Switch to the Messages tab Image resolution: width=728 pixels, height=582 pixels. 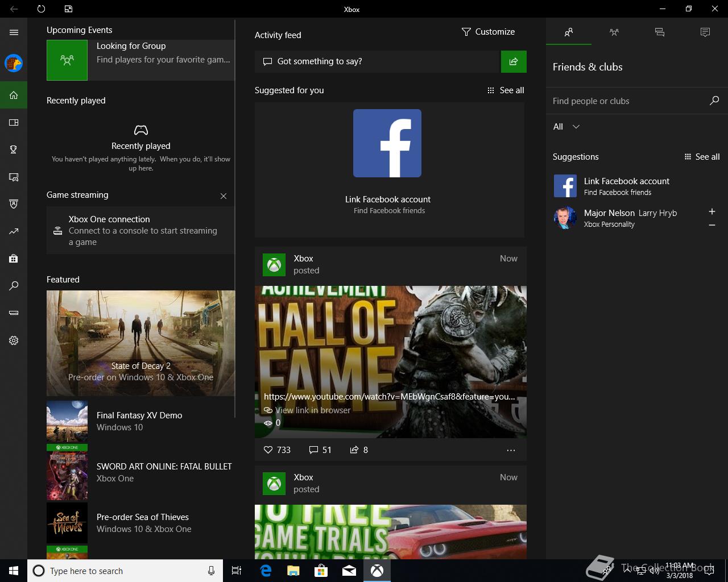coord(660,32)
